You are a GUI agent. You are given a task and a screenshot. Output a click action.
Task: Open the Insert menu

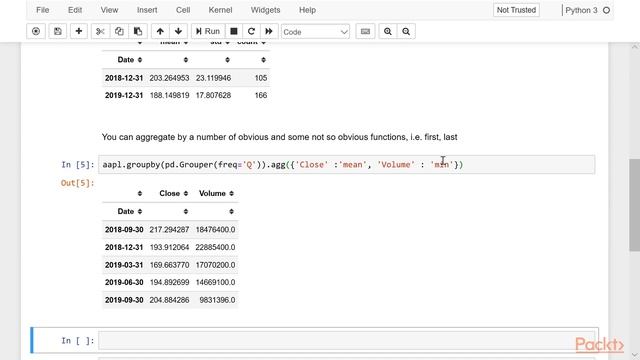[x=147, y=10]
